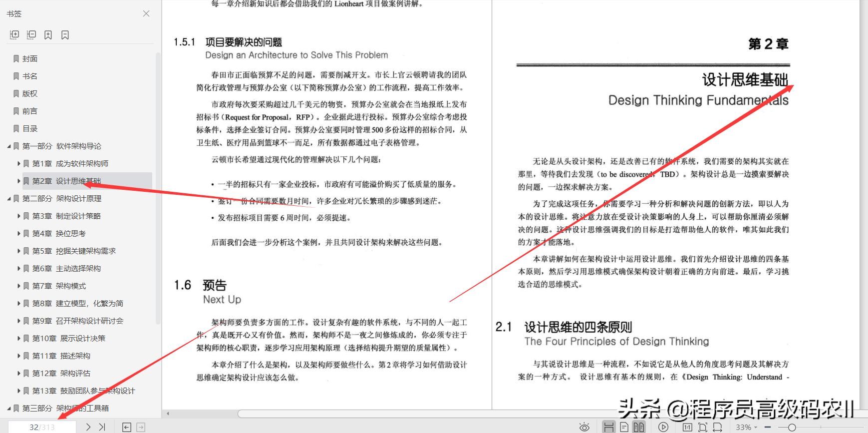
Task: Expand all bookmarks icon in bookmark panel
Action: pyautogui.click(x=14, y=34)
